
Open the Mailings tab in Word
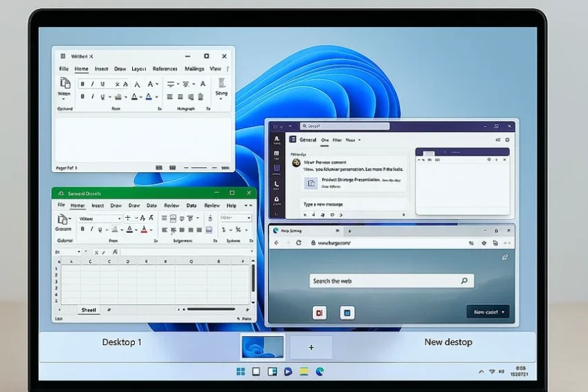pyautogui.click(x=194, y=69)
